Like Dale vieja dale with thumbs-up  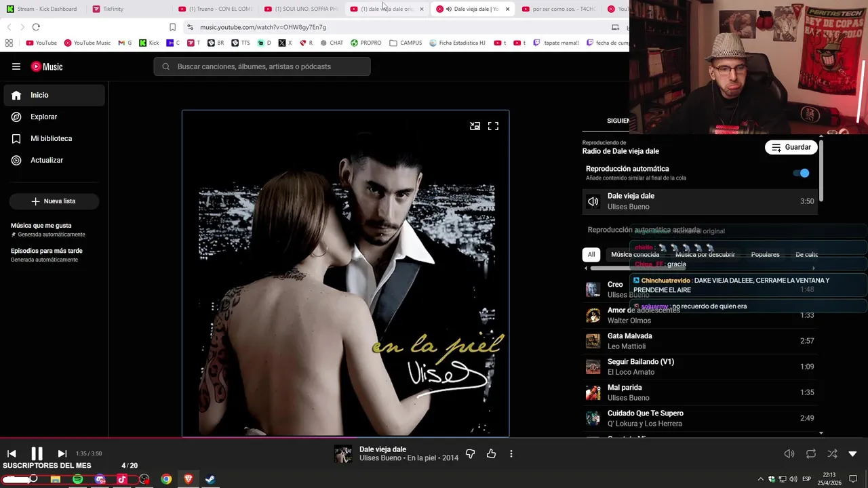491,453
